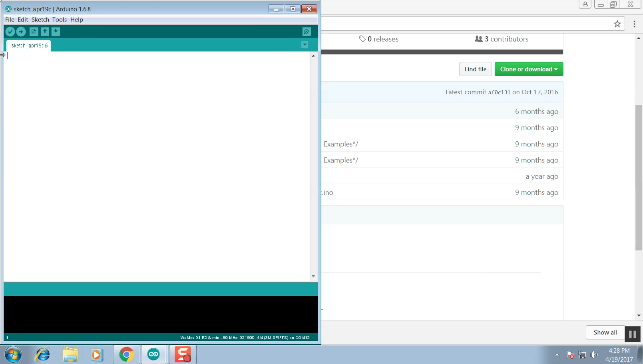Open the Help menu in Arduino

[77, 20]
